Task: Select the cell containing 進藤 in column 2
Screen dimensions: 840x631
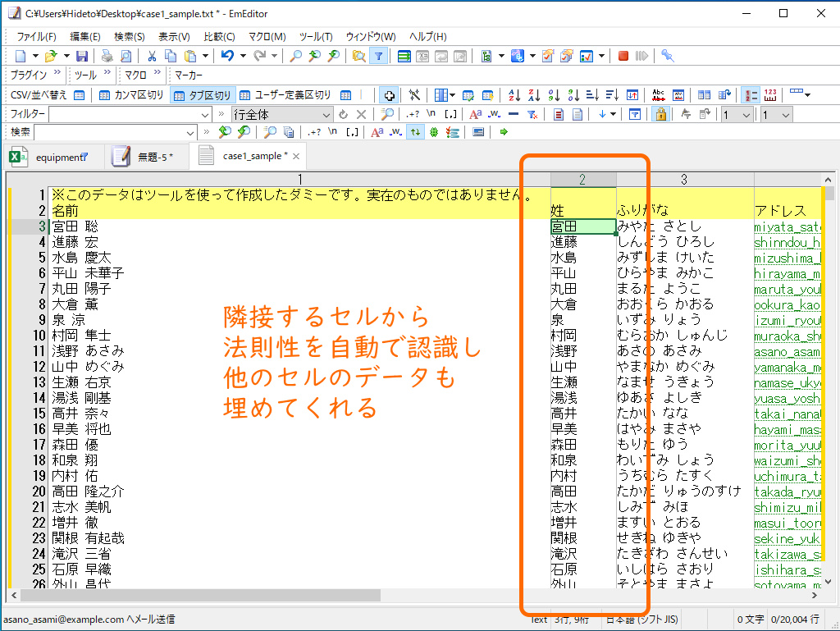Action: pyautogui.click(x=583, y=243)
